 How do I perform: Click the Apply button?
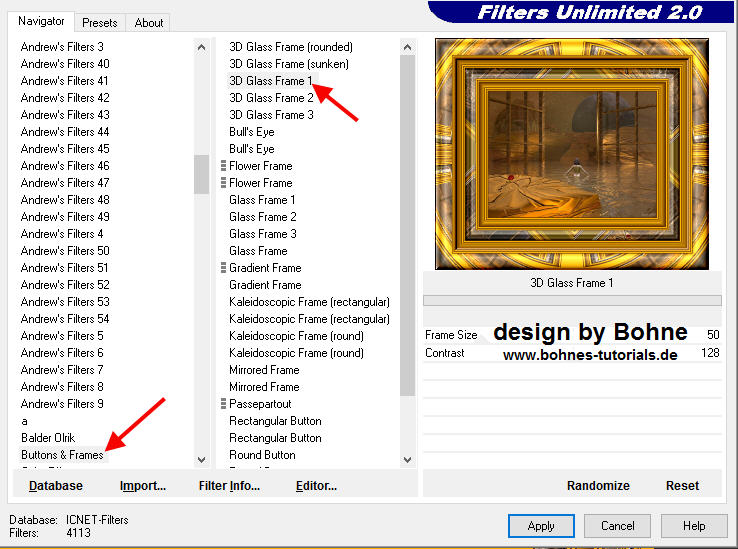tap(541, 525)
